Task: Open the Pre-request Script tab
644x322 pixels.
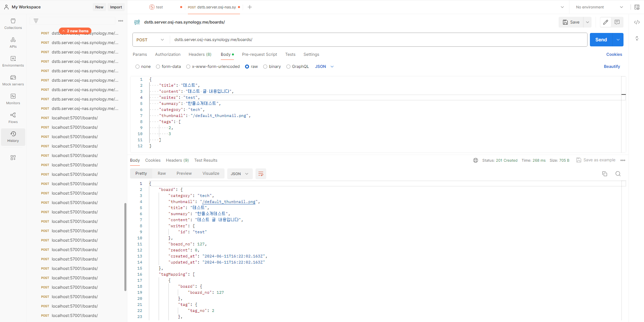Action: coord(259,54)
